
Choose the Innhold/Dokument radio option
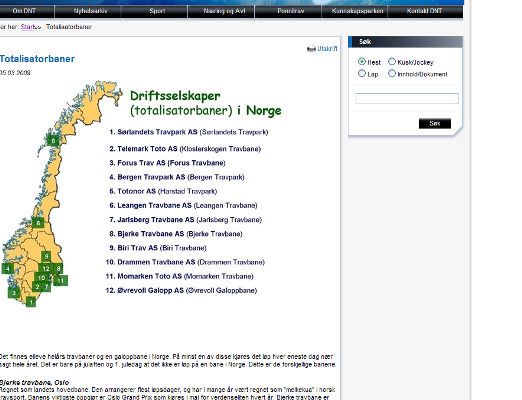coord(392,73)
